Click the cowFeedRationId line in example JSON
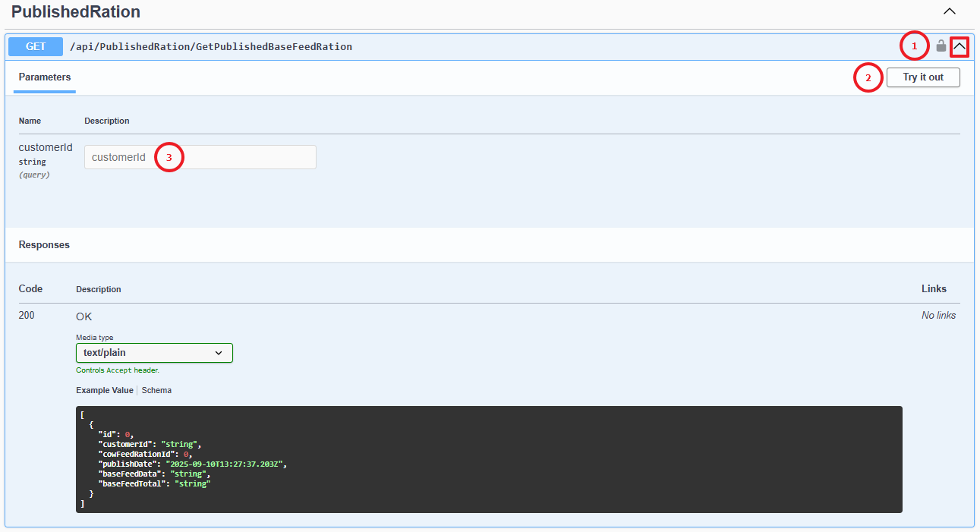 (144, 454)
